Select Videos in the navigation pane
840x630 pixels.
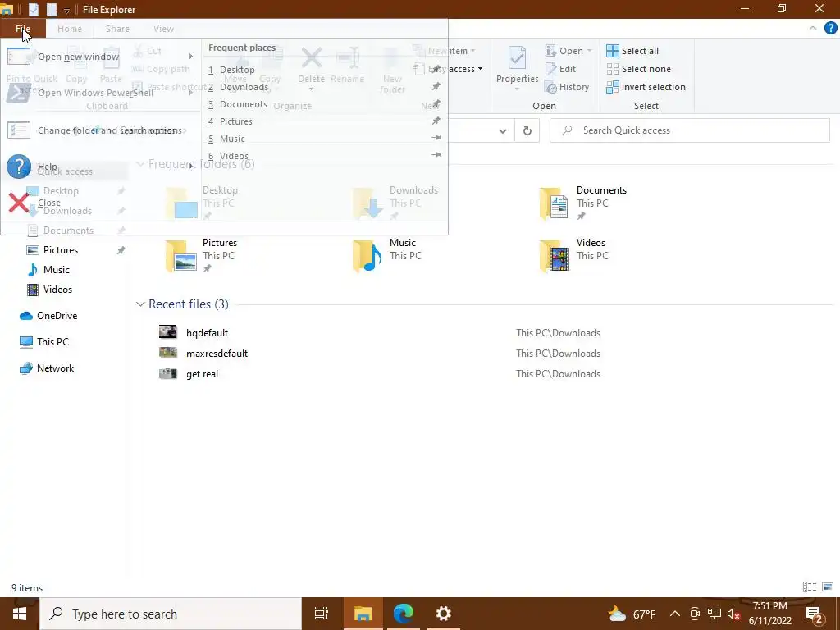(57, 290)
